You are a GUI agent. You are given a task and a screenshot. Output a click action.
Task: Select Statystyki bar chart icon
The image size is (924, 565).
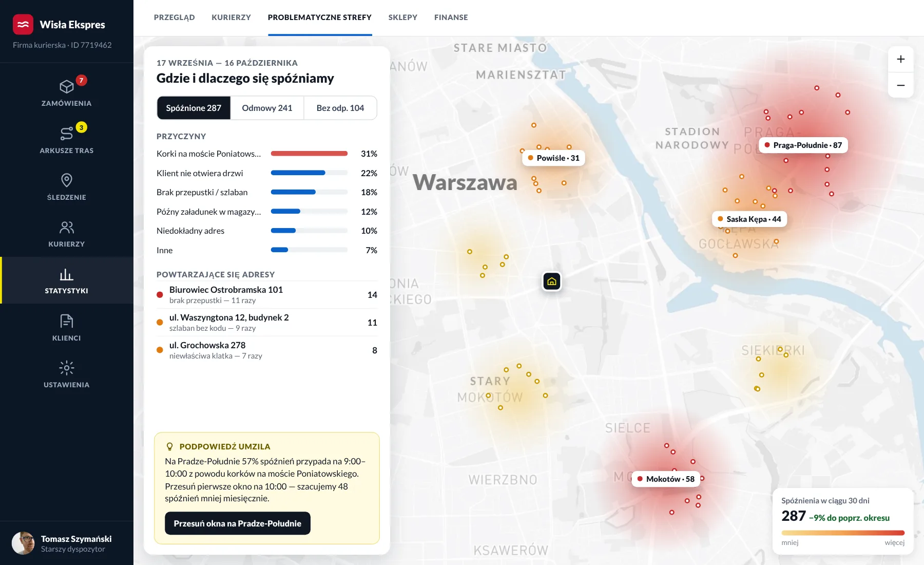point(67,274)
